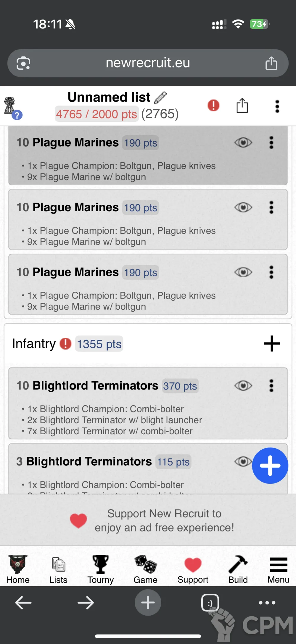The height and width of the screenshot is (644, 296).
Task: Toggle eye icon on 10 Blightlord Terminators
Action: [243, 386]
